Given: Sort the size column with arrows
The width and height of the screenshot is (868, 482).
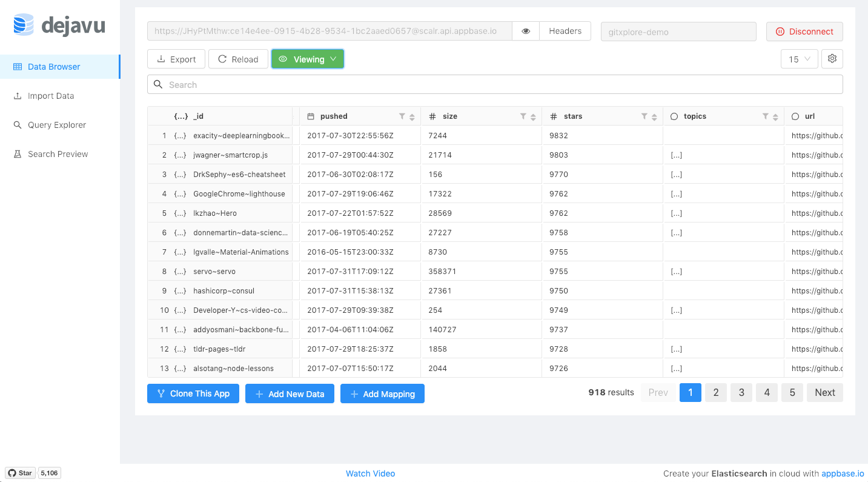Looking at the screenshot, I should coord(533,117).
